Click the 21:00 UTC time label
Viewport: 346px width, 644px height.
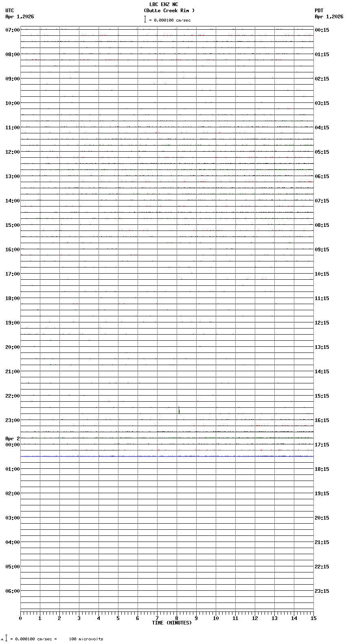13,372
